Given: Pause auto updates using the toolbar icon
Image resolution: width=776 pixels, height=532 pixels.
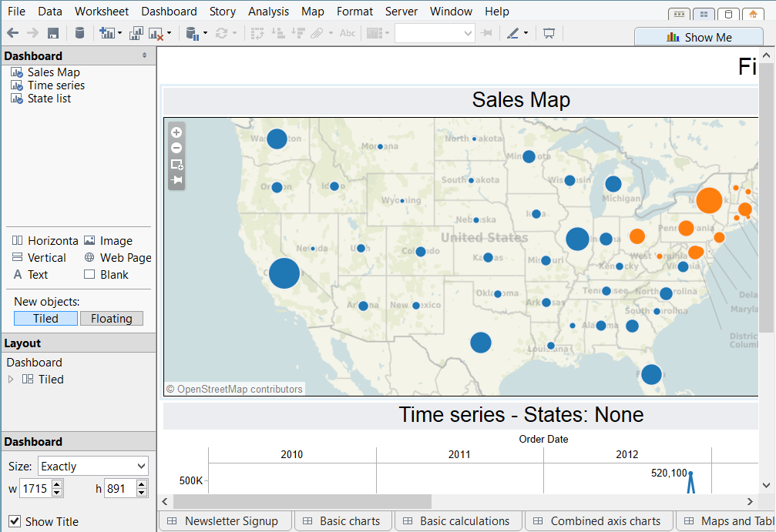Looking at the screenshot, I should point(192,34).
